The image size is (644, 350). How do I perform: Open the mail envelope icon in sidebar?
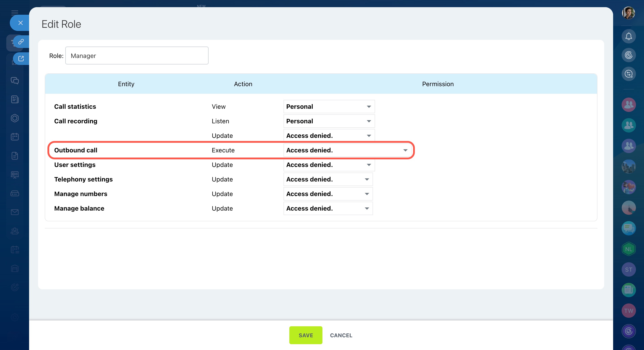point(15,212)
